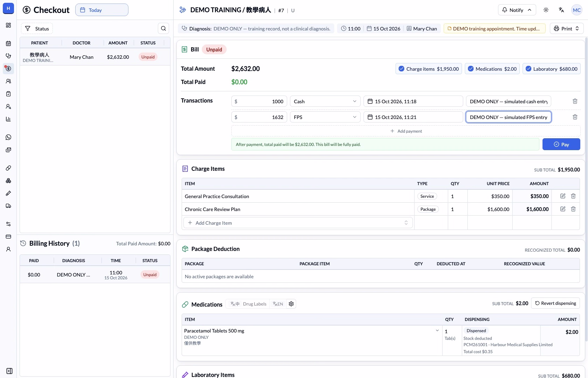Open the Today date picker
The height and width of the screenshot is (378, 588).
point(102,10)
